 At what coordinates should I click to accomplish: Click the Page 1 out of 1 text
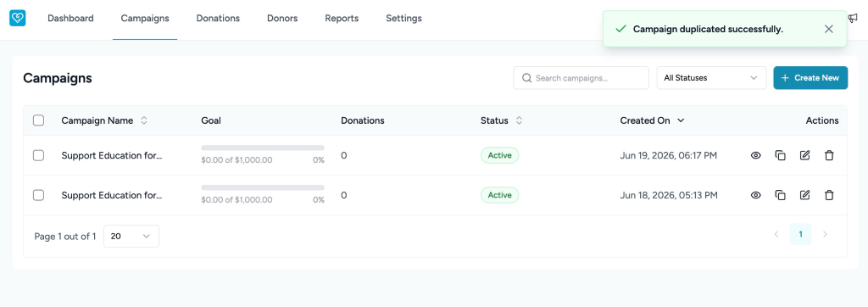[64, 237]
